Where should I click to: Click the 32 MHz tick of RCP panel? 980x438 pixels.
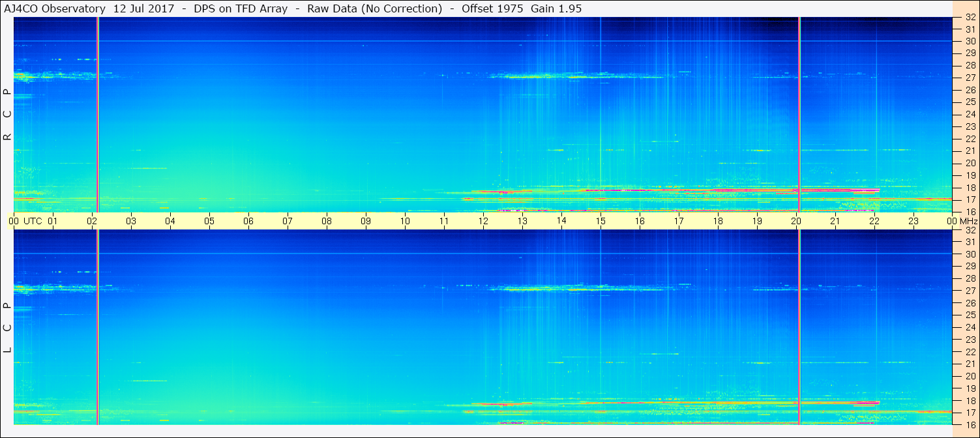970,17
